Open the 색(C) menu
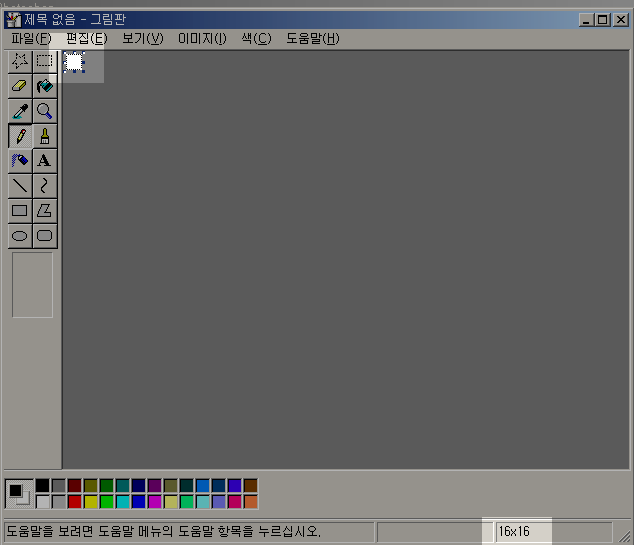634x545 pixels. click(x=256, y=39)
